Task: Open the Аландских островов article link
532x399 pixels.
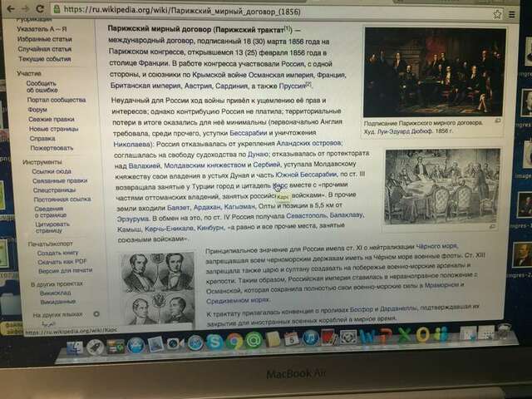Action: tap(309, 143)
